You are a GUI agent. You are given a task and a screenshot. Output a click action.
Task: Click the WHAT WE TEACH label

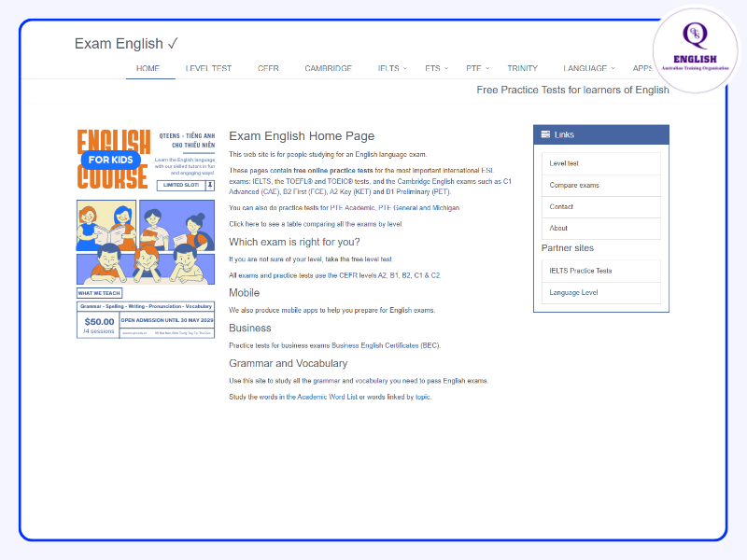tap(99, 293)
